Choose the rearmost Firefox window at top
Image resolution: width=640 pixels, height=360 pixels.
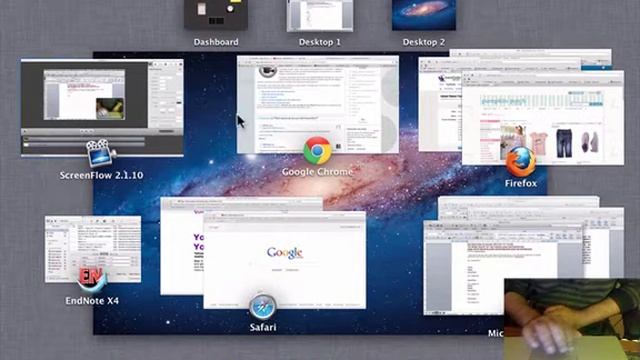[531, 53]
